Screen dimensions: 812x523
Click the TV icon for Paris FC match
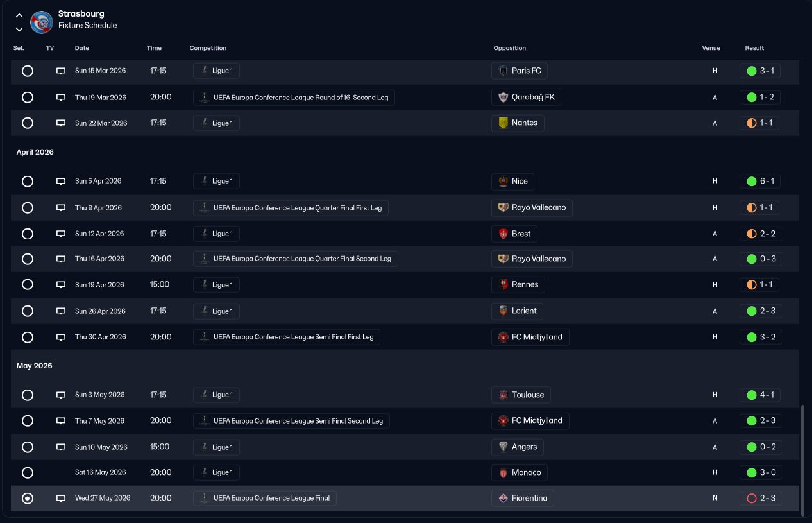(x=61, y=71)
